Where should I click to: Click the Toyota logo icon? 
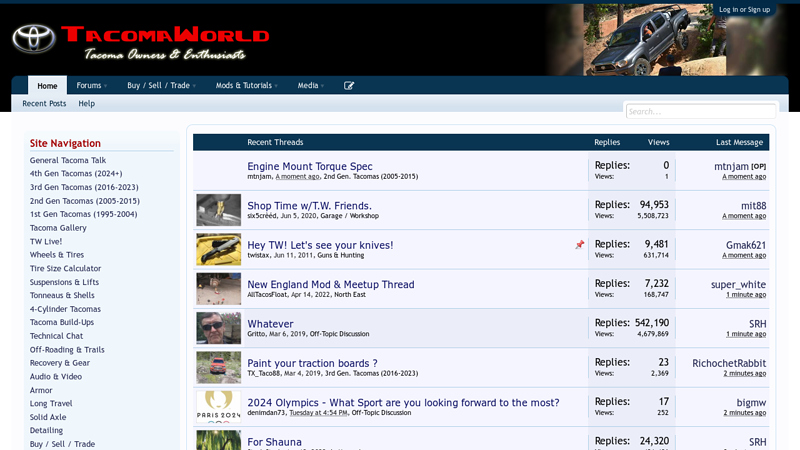click(x=34, y=39)
